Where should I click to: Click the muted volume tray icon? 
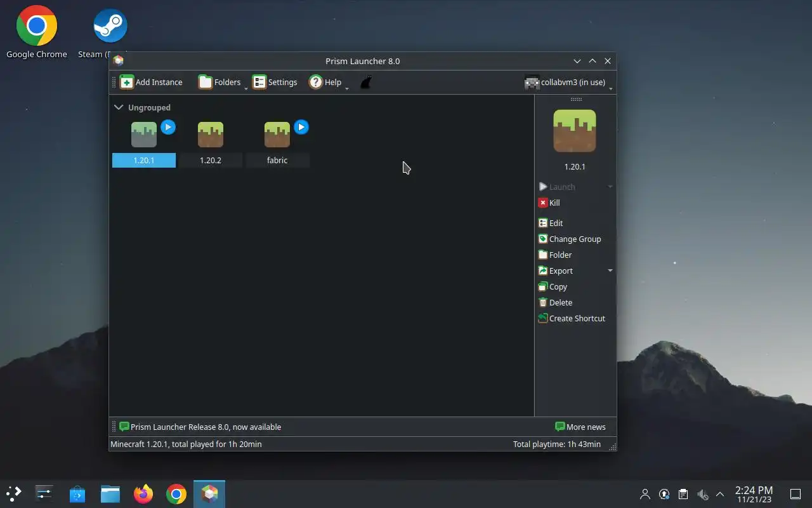point(702,494)
